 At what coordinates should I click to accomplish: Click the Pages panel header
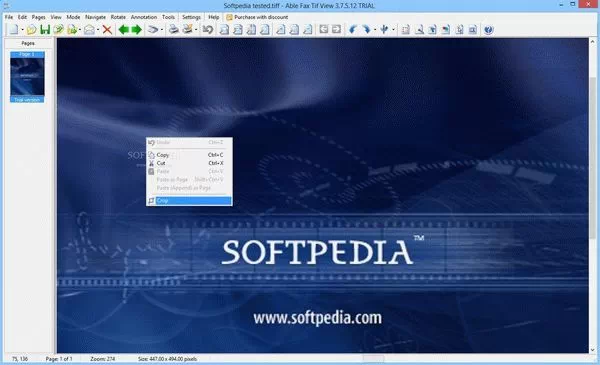tap(28, 43)
